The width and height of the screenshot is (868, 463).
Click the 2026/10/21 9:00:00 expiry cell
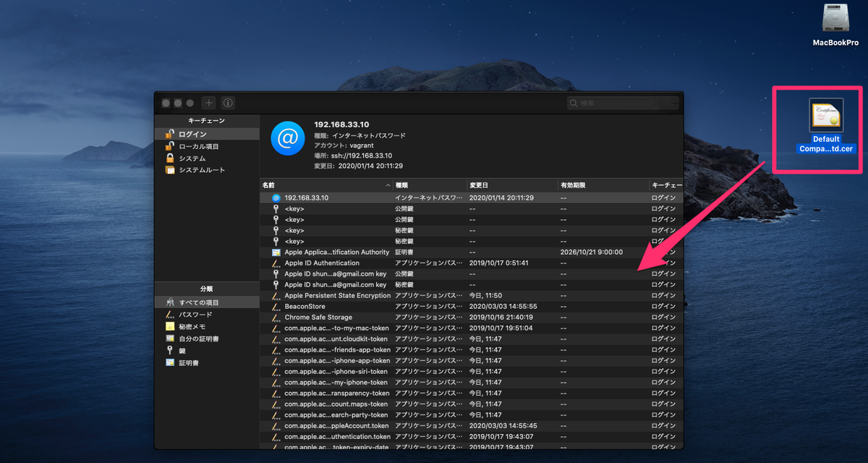coord(591,252)
